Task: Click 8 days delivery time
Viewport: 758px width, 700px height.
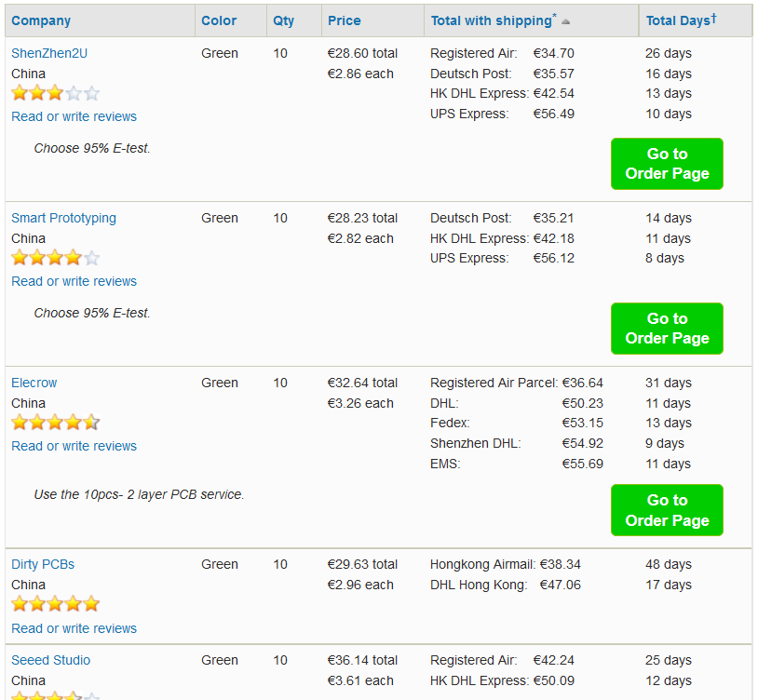Action: [x=665, y=258]
